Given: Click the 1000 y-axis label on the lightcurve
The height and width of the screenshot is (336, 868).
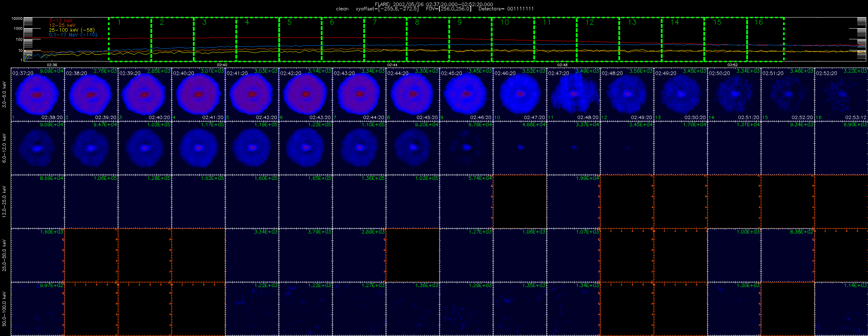Looking at the screenshot, I should pos(18,29).
